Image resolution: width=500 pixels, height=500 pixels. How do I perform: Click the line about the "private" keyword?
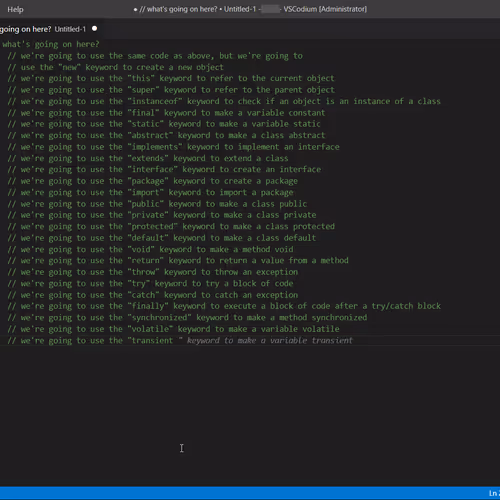(162, 215)
